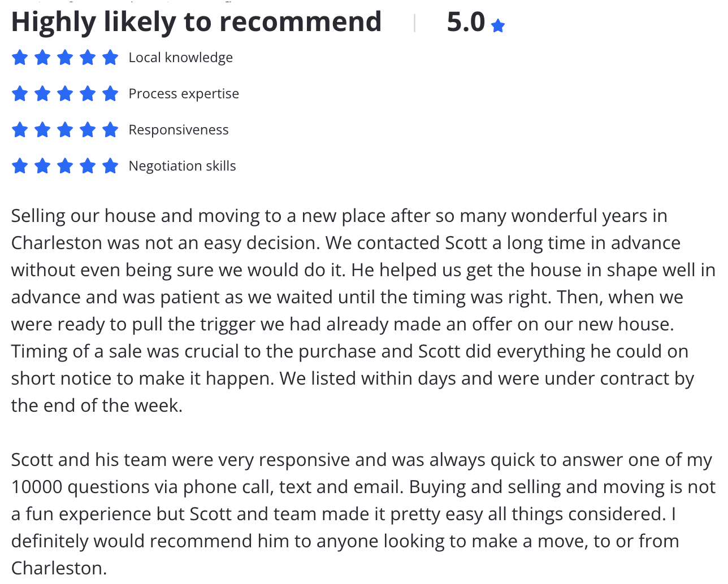Click the Process expertise label
This screenshot has height=584, width=728.
(184, 94)
